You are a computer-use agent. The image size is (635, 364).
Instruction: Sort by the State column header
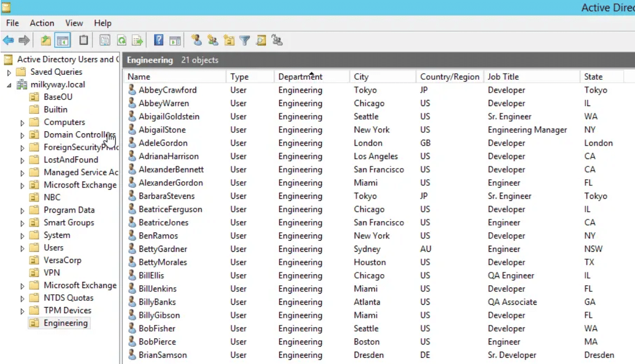(x=601, y=76)
